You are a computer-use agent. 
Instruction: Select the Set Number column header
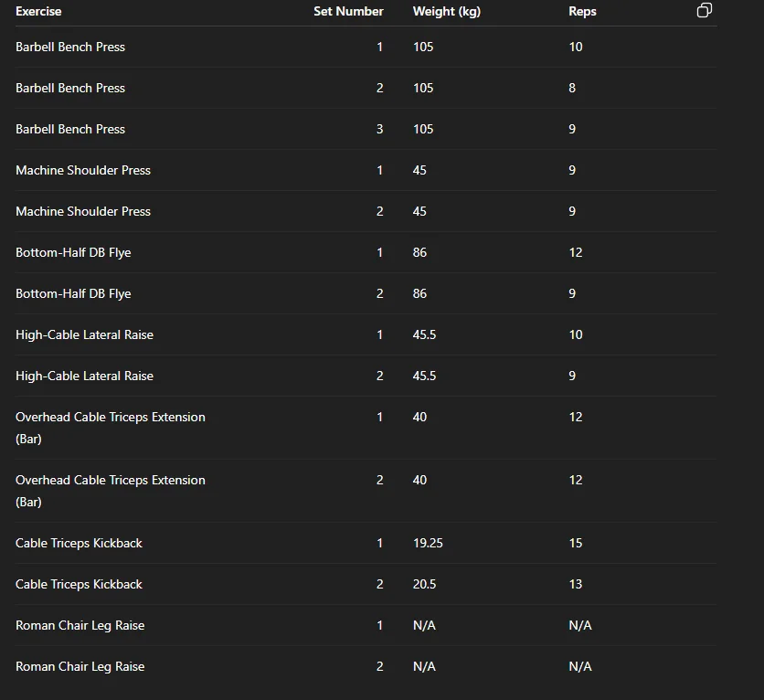pyautogui.click(x=348, y=11)
